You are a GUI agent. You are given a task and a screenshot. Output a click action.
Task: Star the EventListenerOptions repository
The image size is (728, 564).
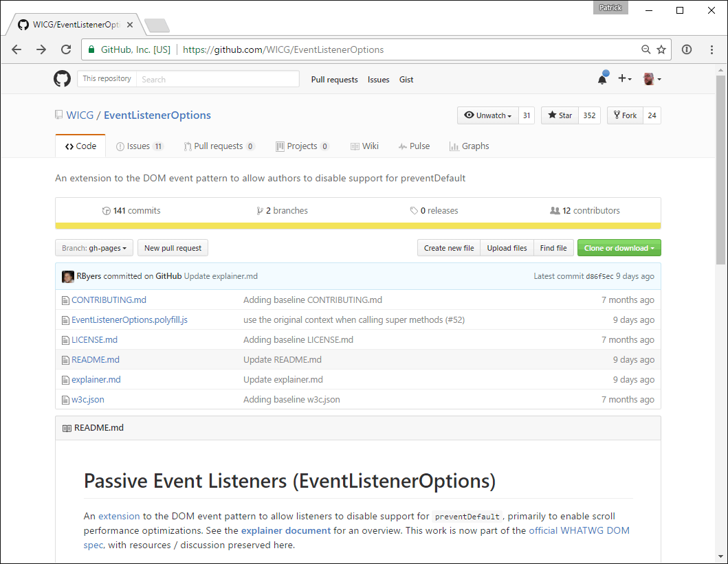[560, 115]
